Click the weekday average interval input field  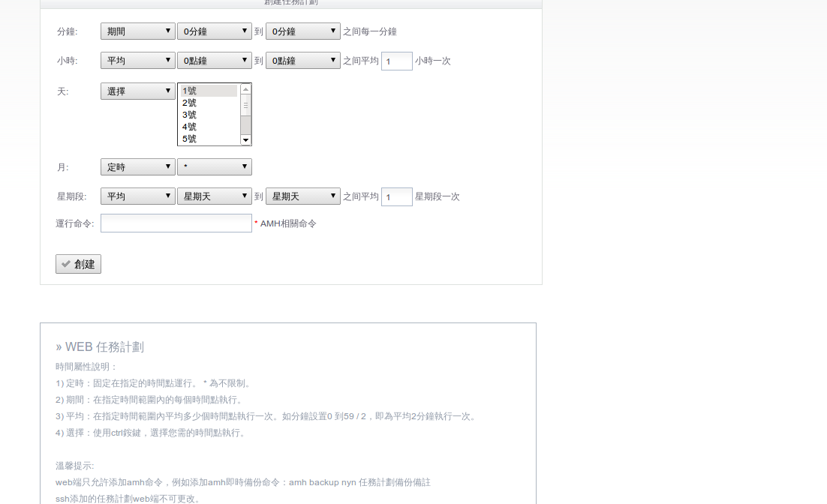pos(397,196)
